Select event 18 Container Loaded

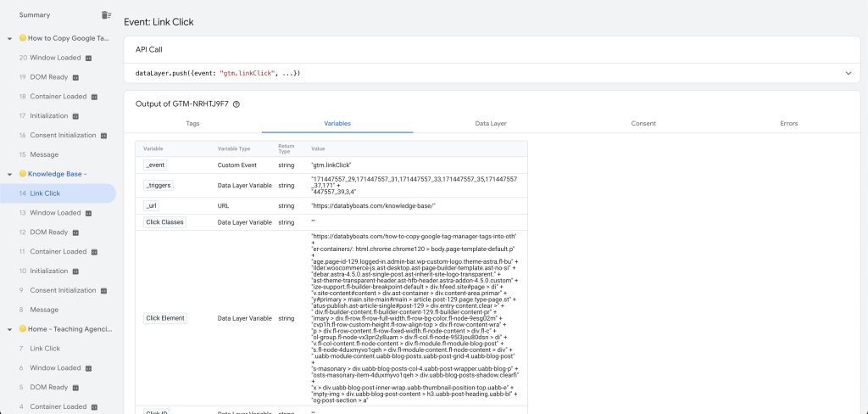pos(58,97)
